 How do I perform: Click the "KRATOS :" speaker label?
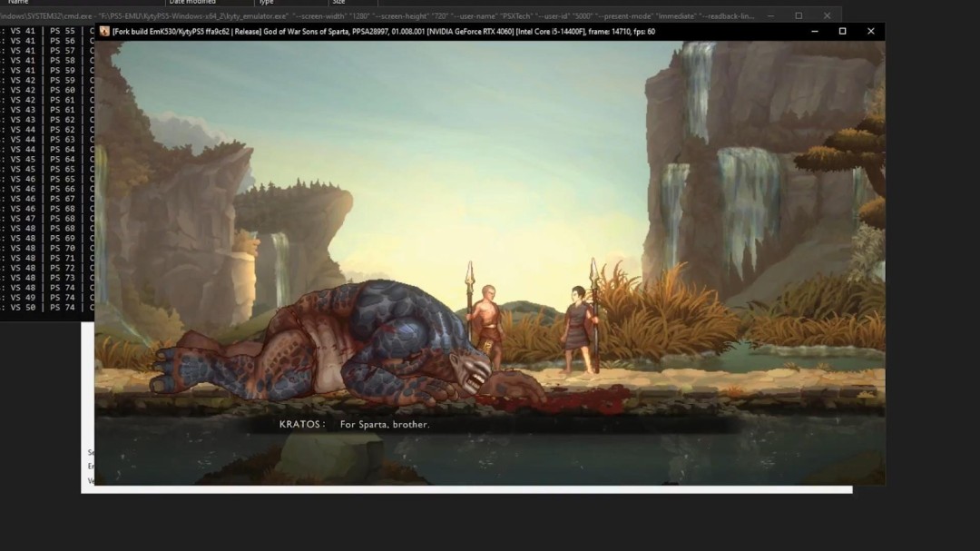click(x=302, y=424)
